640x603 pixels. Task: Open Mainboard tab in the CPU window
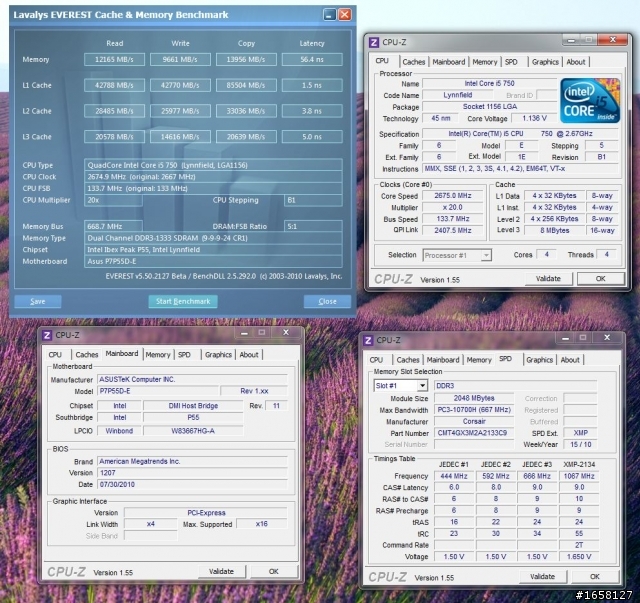coord(449,62)
